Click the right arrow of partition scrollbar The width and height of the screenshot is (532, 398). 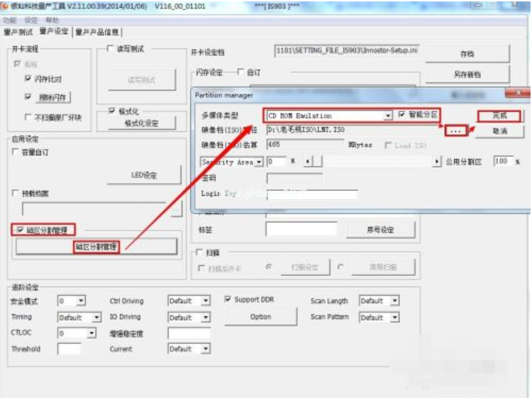click(436, 162)
